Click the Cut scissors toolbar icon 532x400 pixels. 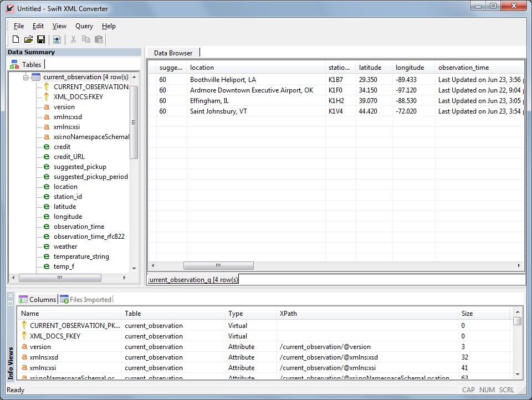point(73,39)
